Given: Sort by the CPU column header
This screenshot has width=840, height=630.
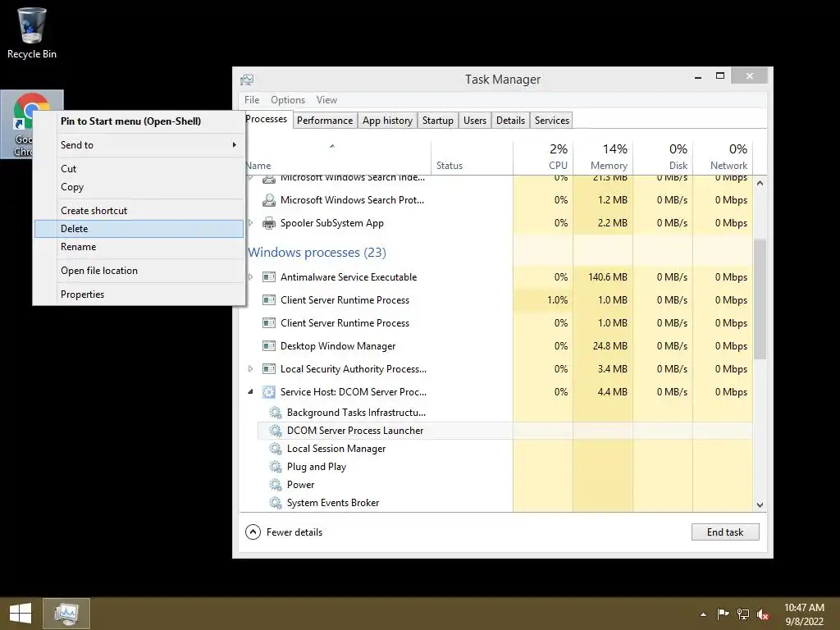Looking at the screenshot, I should (x=543, y=157).
